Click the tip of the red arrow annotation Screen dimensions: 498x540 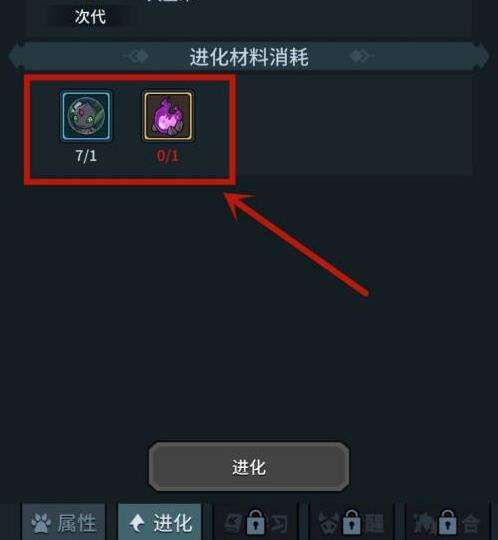coord(226,196)
